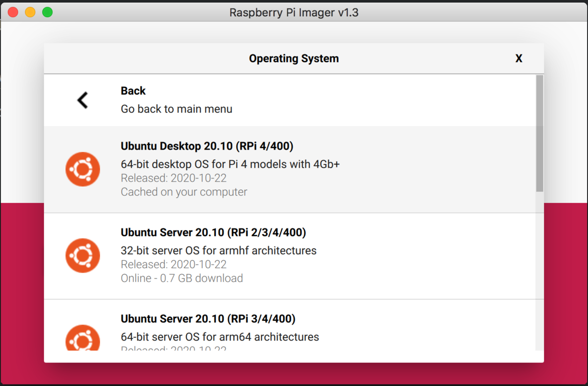The width and height of the screenshot is (588, 386).
Task: Click '32-bit server OS for armhf architectures' text
Action: 219,251
